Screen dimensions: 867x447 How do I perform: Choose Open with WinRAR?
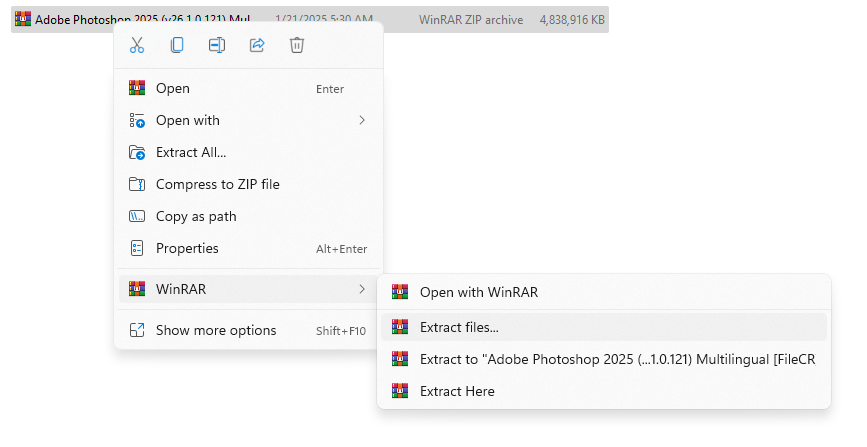click(478, 292)
